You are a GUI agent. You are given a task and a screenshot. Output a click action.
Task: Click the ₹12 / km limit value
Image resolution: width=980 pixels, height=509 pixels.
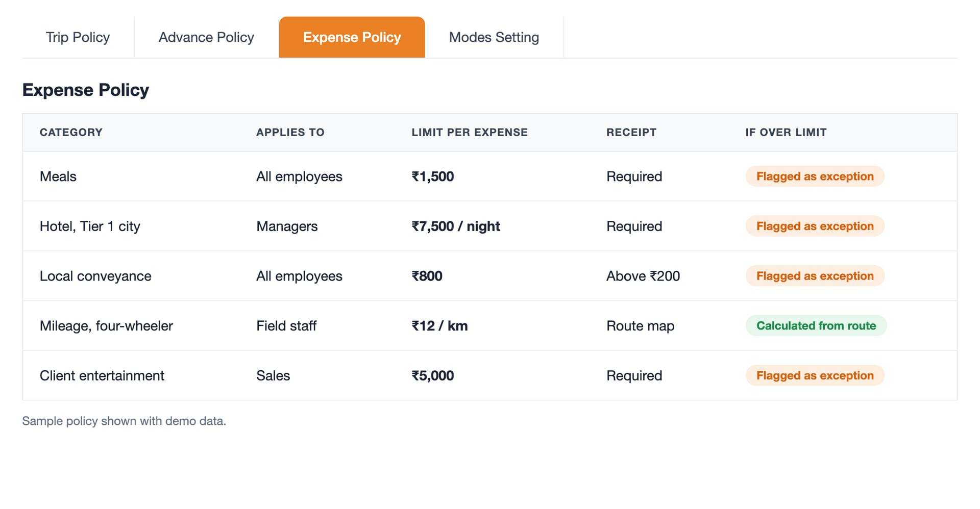[x=439, y=326]
